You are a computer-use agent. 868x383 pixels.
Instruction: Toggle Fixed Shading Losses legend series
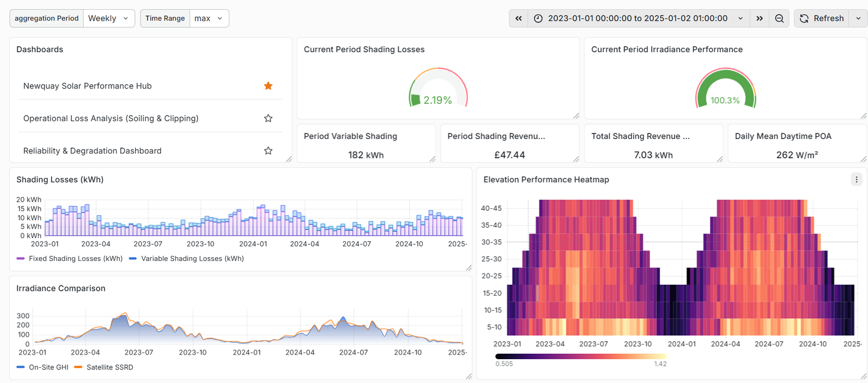[75, 259]
